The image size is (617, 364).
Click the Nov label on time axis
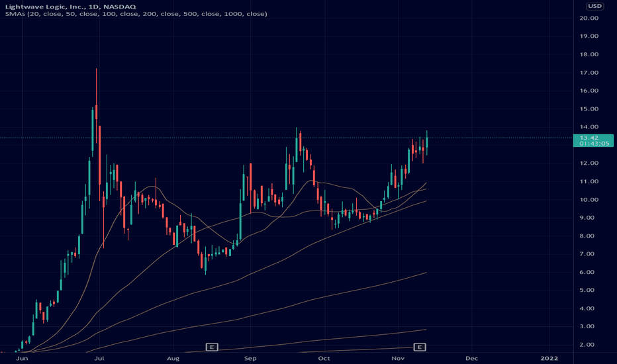point(398,358)
